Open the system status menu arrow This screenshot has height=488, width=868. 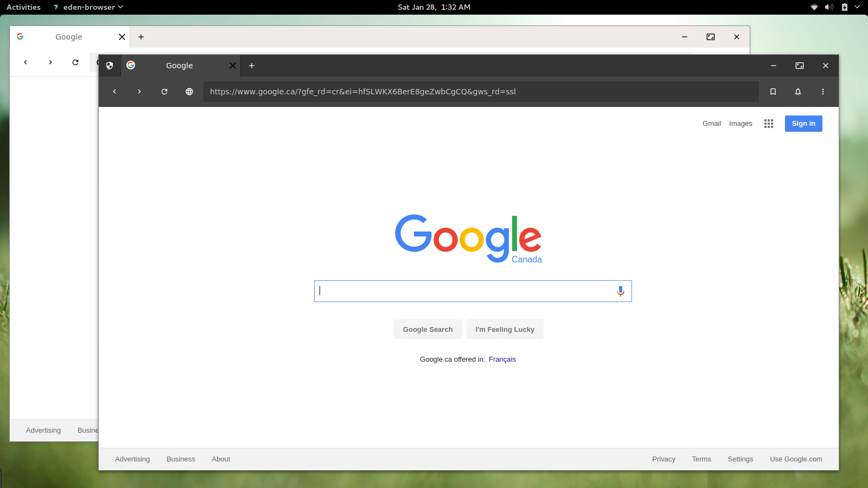pos(857,7)
